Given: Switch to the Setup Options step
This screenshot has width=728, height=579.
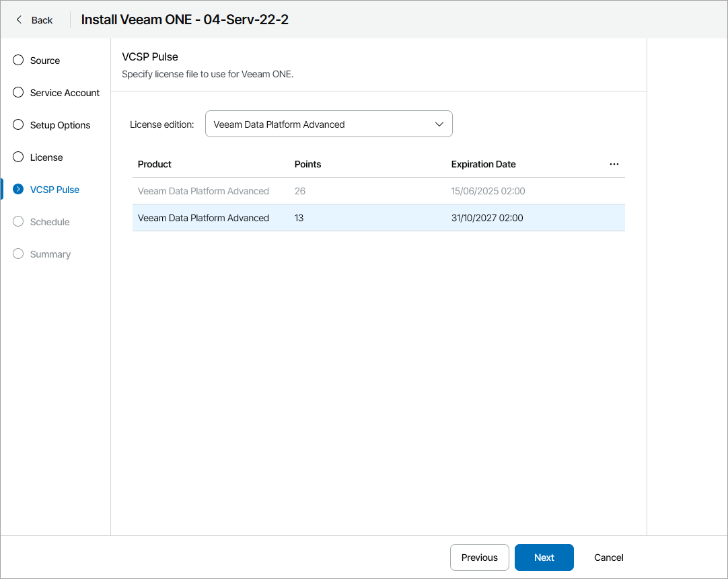Looking at the screenshot, I should pos(60,125).
